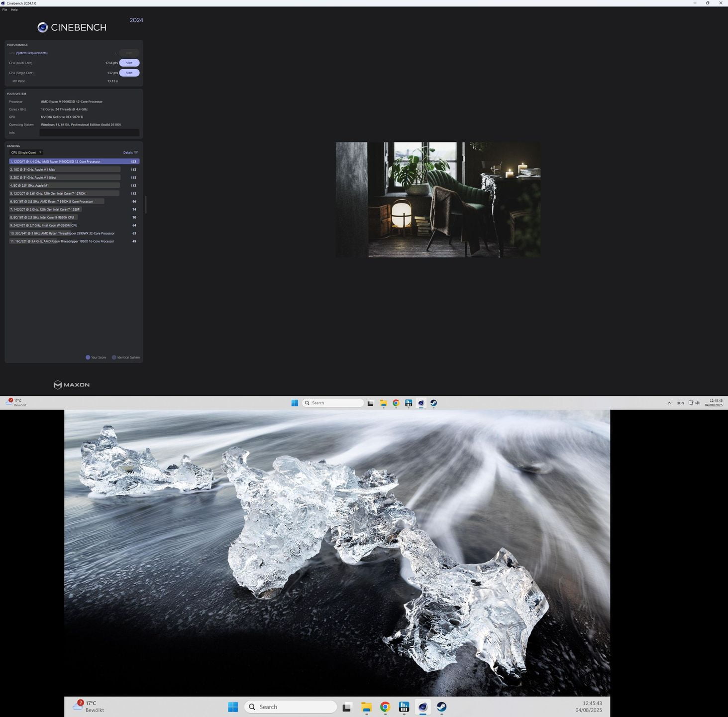Open Steam on the taskbar beneath the ice wallpaper
The height and width of the screenshot is (717, 728).
tap(441, 707)
